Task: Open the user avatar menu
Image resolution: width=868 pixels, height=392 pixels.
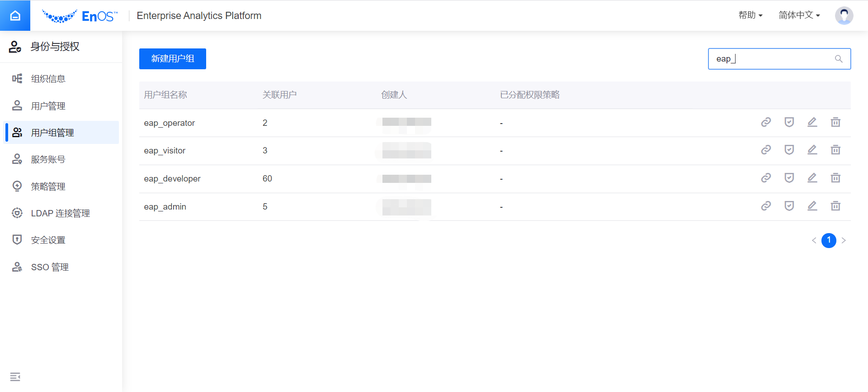Action: (x=844, y=15)
